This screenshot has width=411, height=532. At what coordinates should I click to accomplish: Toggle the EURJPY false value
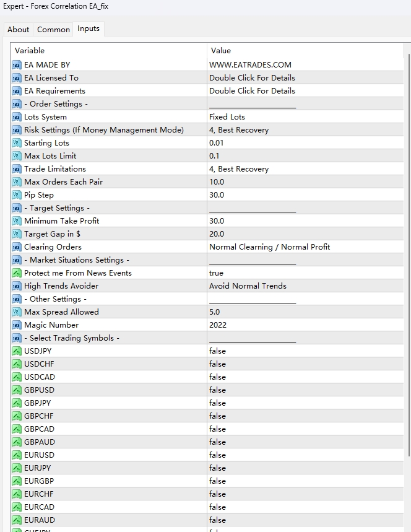pos(218,468)
